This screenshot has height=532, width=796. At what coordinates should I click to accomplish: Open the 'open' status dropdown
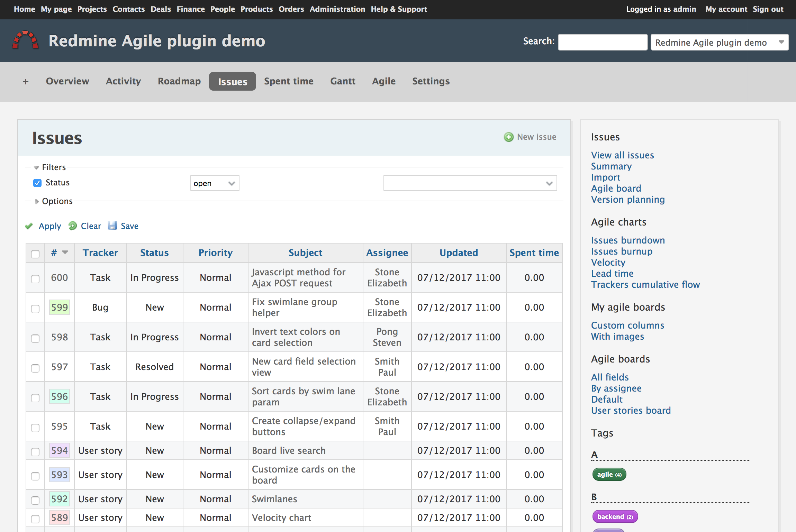coord(214,183)
